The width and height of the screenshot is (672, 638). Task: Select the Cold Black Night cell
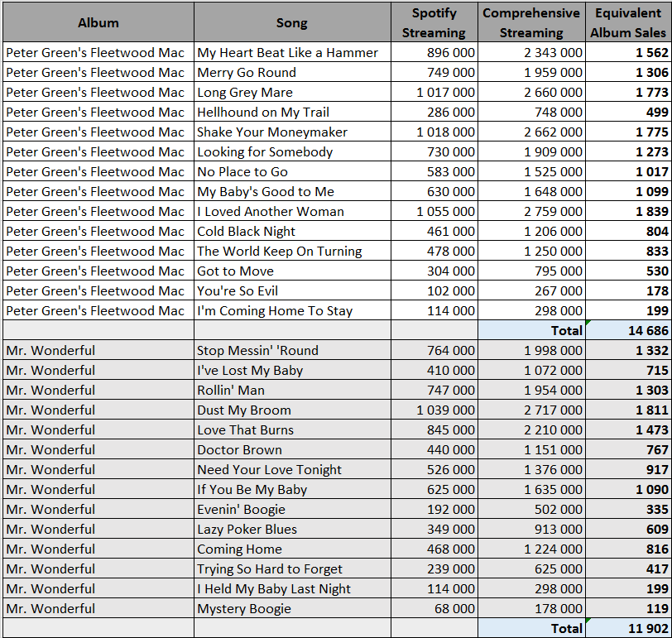[292, 231]
